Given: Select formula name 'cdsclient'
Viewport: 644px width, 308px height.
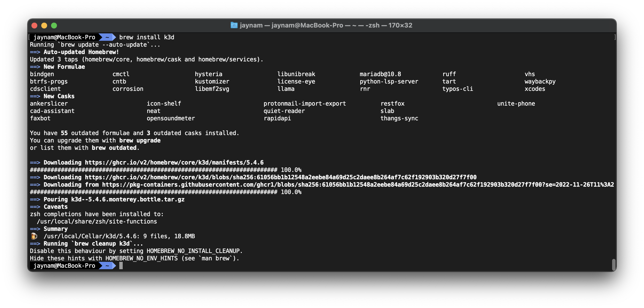Looking at the screenshot, I should [x=45, y=89].
